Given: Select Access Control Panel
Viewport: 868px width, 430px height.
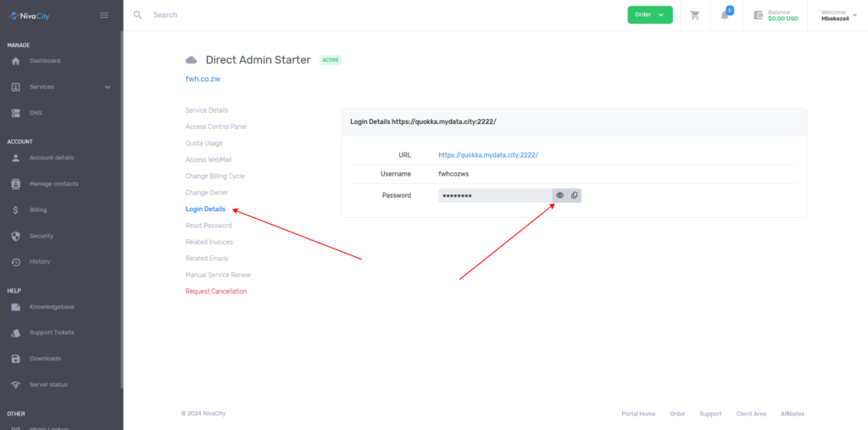Looking at the screenshot, I should [x=216, y=127].
